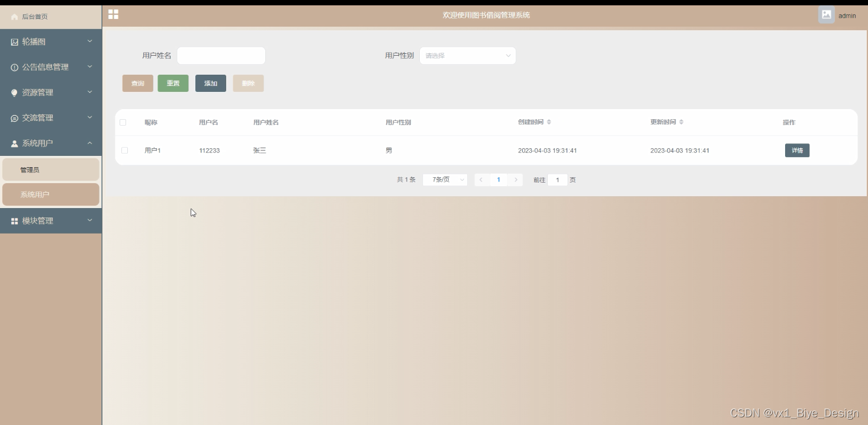Click the 交流管理 menu label
Screen dimensions: 868x425
(x=38, y=119)
